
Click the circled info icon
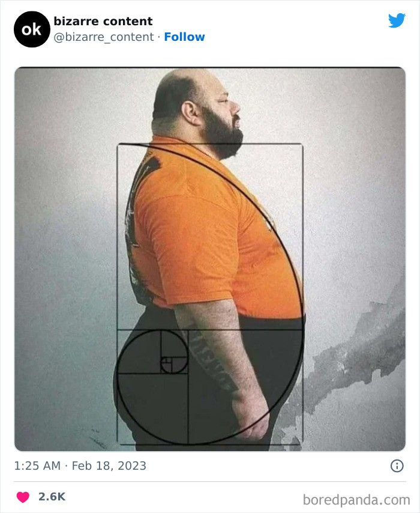[x=397, y=466]
